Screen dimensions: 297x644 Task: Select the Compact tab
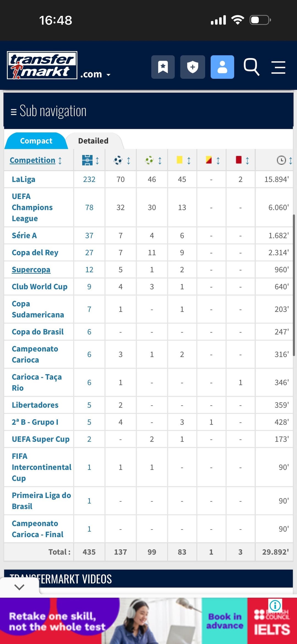tap(36, 141)
